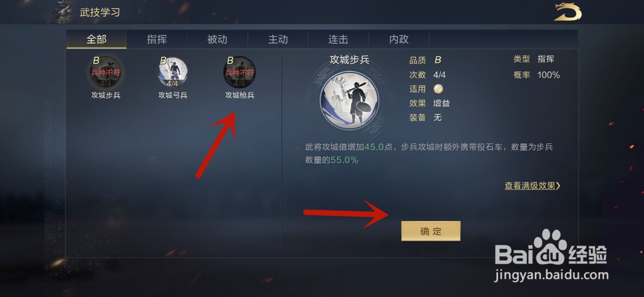Select the 攻城步兵 skill icon
Image resolution: width=644 pixels, height=297 pixels.
click(105, 72)
